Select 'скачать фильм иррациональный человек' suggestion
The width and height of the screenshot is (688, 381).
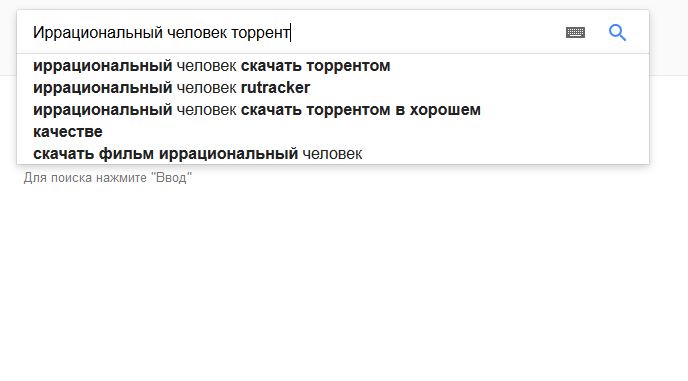tap(333, 154)
